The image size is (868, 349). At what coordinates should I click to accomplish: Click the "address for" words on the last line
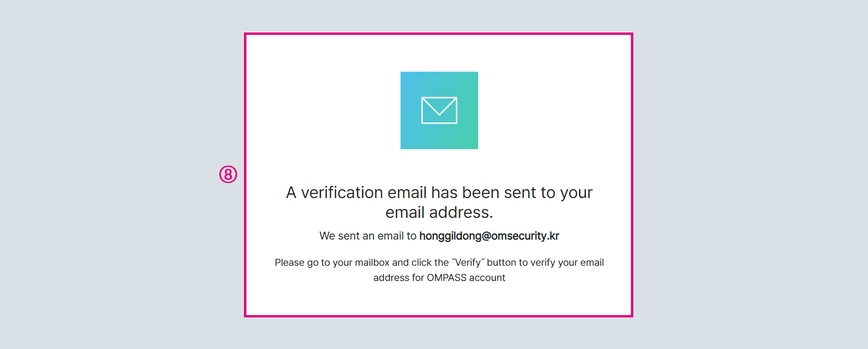398,278
